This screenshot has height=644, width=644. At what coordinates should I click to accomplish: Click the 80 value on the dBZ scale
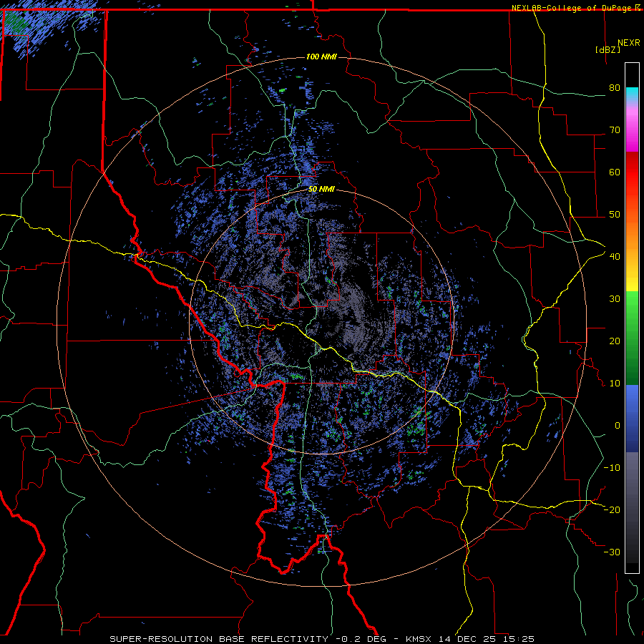(x=615, y=88)
